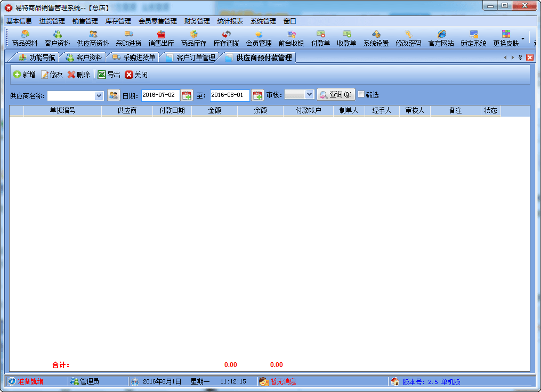
Task: Open 库存管理 menu
Action: click(x=118, y=21)
